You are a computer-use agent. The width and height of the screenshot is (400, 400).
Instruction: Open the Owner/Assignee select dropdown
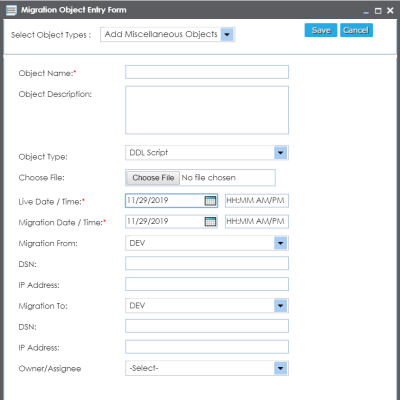(281, 368)
